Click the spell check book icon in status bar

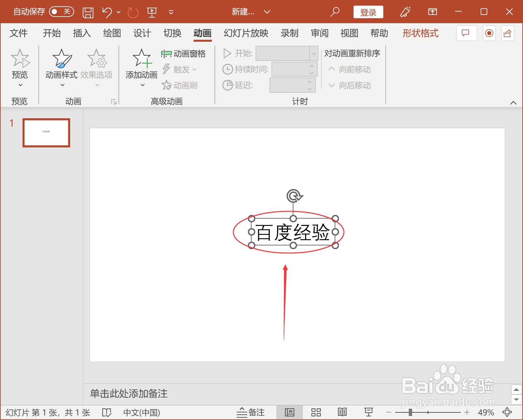(107, 413)
